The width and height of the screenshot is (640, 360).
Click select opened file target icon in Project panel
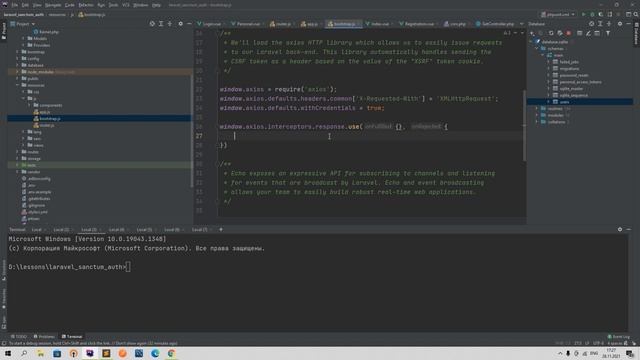[152, 24]
